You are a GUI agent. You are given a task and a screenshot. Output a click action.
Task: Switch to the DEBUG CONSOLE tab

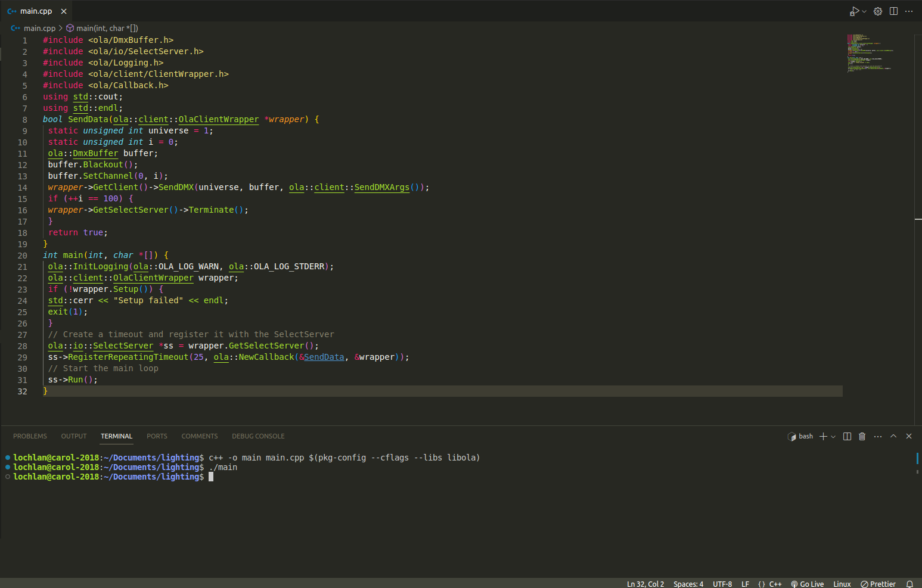(258, 435)
